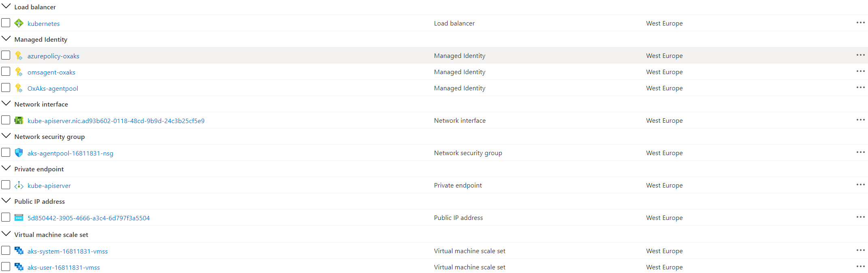Open the aks-user-16811831-vmss link
The height and width of the screenshot is (273, 868).
coord(63,267)
